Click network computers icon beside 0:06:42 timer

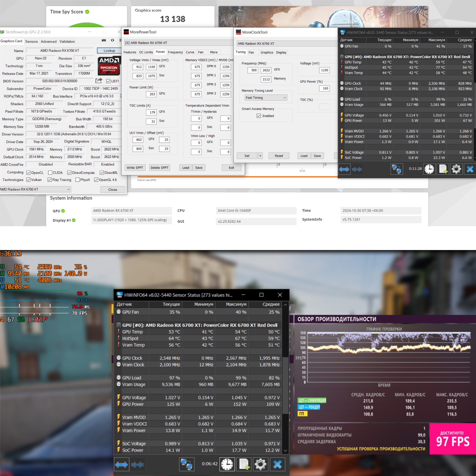(x=186, y=464)
